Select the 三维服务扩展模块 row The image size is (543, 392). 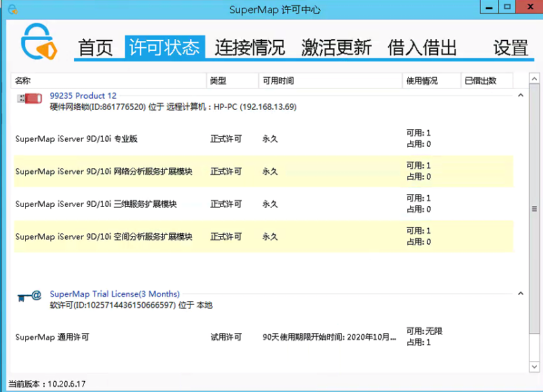pos(263,204)
